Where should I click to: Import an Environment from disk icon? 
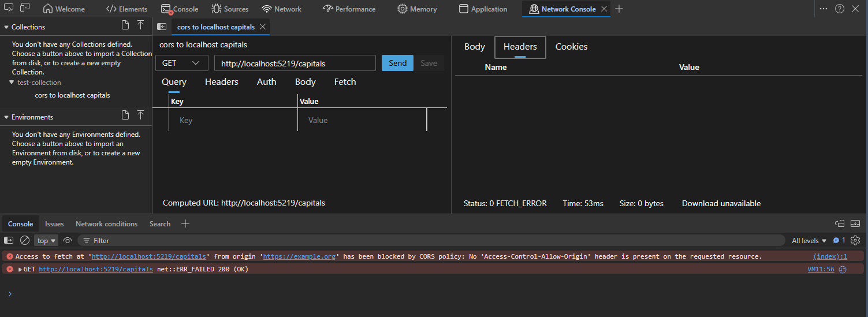[x=140, y=115]
